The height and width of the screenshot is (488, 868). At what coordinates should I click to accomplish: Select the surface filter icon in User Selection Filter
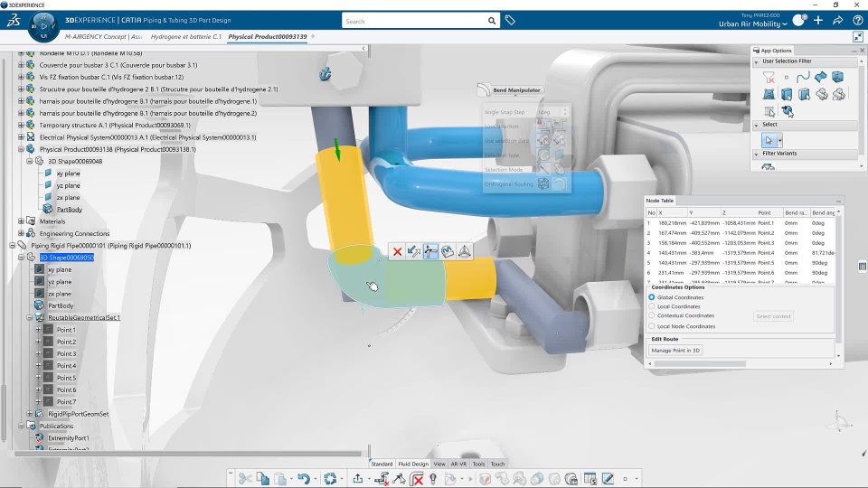[820, 77]
